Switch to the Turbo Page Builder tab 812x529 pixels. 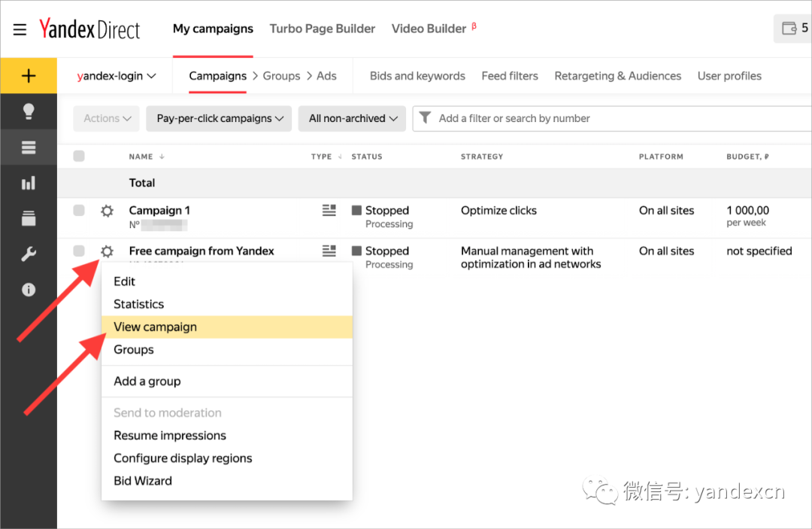[x=322, y=29]
